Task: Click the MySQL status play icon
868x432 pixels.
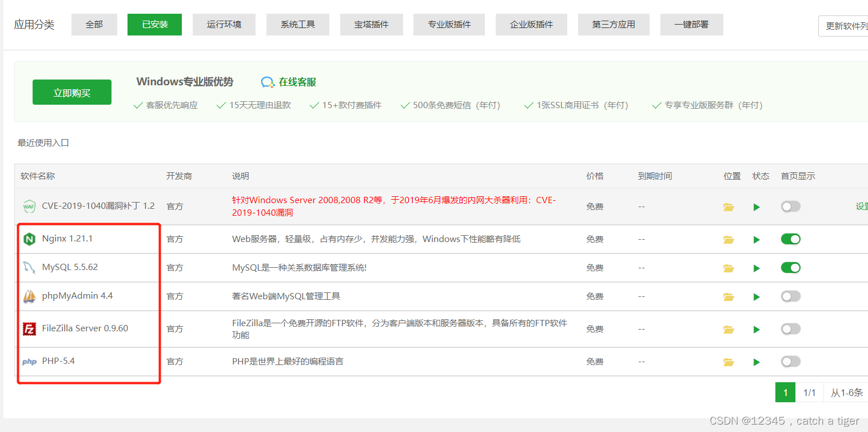Action: [757, 268]
